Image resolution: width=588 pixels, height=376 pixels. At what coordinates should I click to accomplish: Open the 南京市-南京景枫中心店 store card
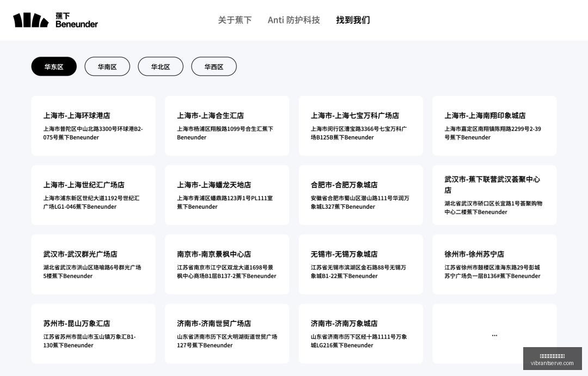coord(227,264)
